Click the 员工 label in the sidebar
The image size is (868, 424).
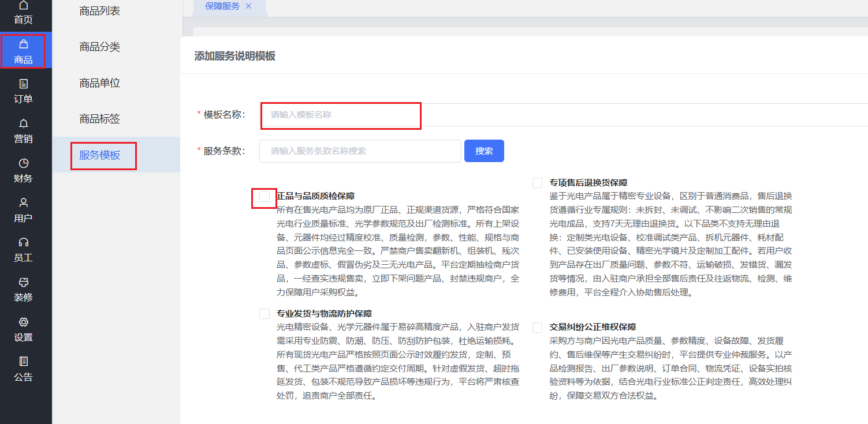23,257
